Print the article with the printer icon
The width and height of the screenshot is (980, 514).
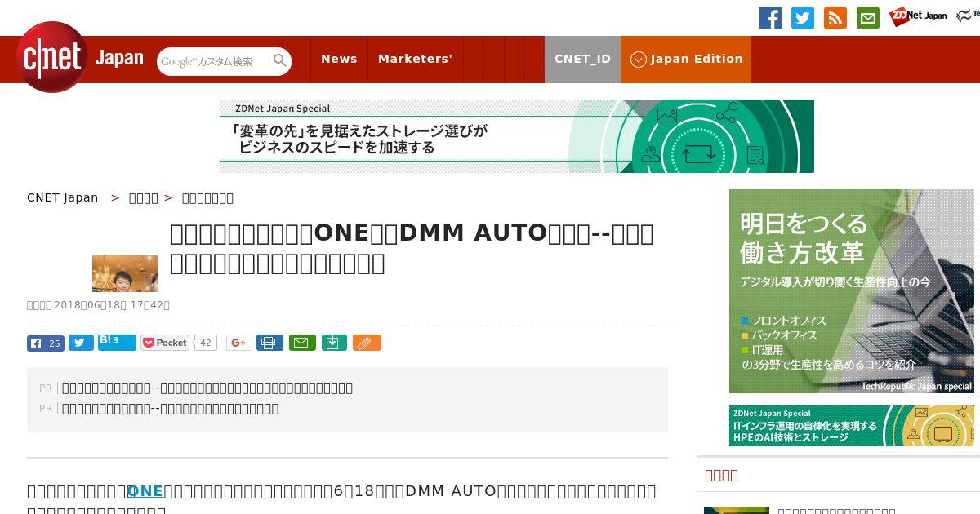pyautogui.click(x=269, y=343)
